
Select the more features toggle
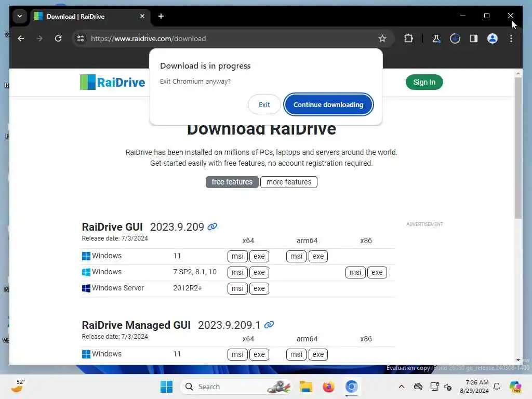coord(289,182)
